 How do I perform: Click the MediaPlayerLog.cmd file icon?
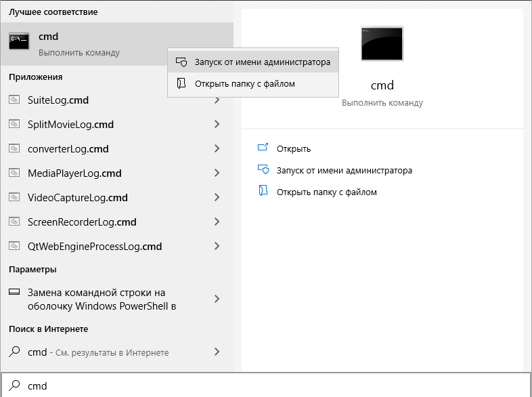pos(14,173)
